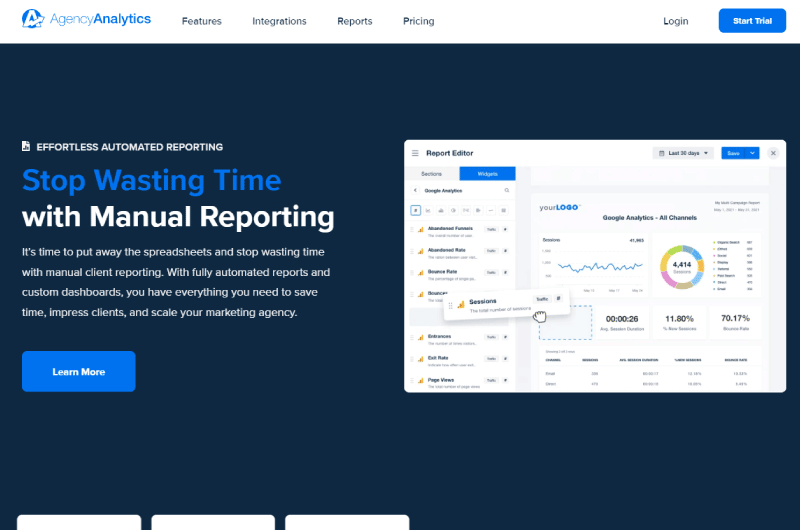Viewport: 800px width, 530px height.
Task: Click the Start Trial button
Action: pos(752,21)
